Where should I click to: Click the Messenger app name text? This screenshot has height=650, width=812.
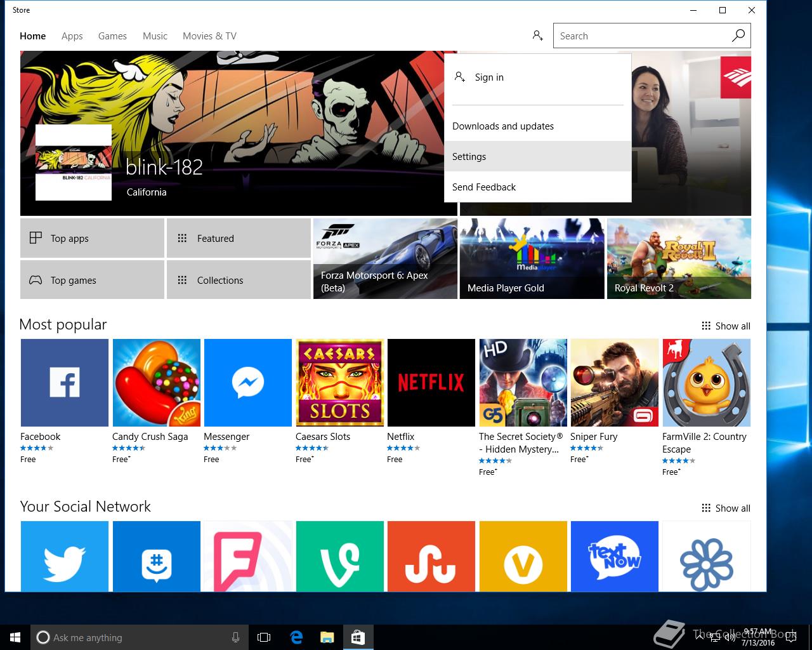coord(226,437)
